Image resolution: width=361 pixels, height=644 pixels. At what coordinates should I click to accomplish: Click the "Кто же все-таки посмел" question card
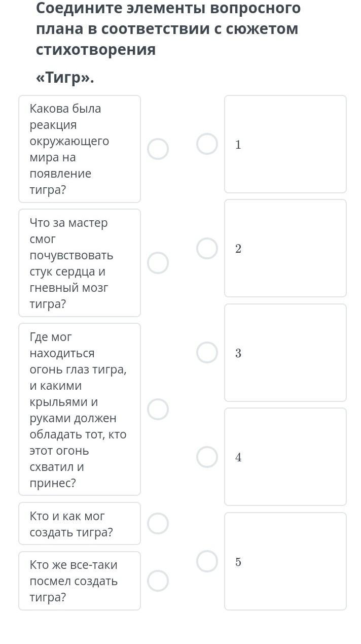click(80, 581)
